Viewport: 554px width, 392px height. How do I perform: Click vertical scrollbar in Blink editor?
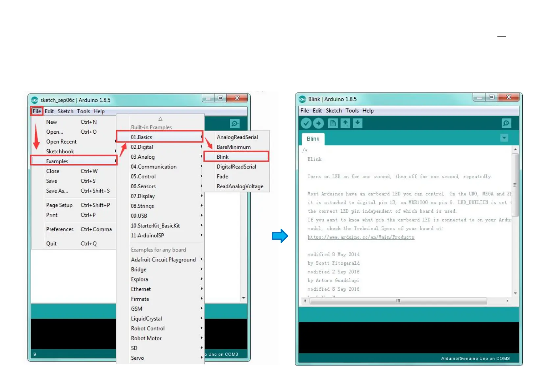point(516,185)
